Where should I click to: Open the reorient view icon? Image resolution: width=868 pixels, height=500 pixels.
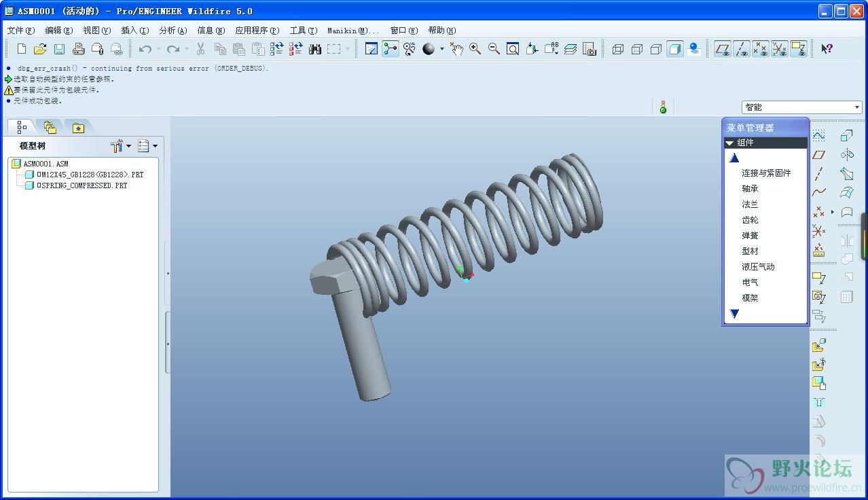(532, 49)
